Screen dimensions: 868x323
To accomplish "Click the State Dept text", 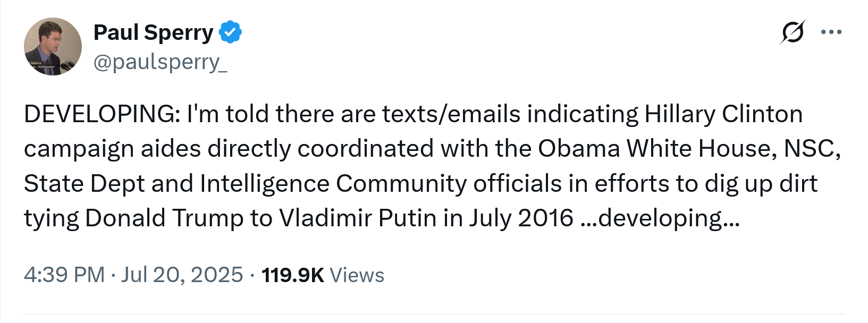I will click(84, 184).
